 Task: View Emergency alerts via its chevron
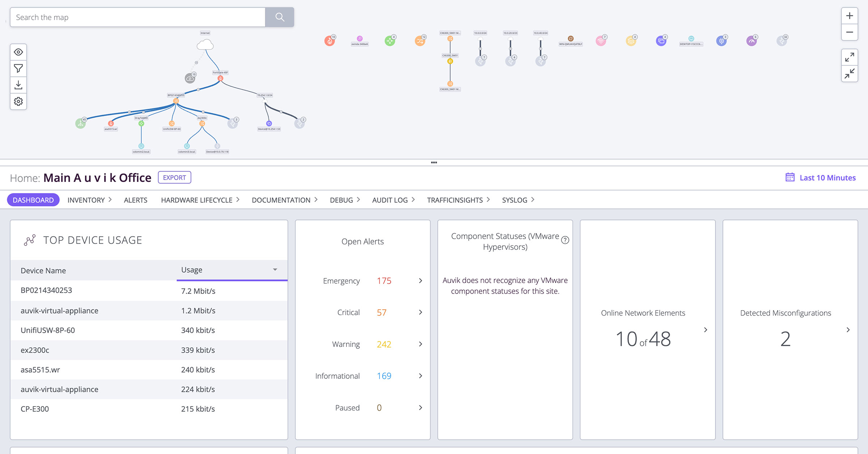coord(420,280)
